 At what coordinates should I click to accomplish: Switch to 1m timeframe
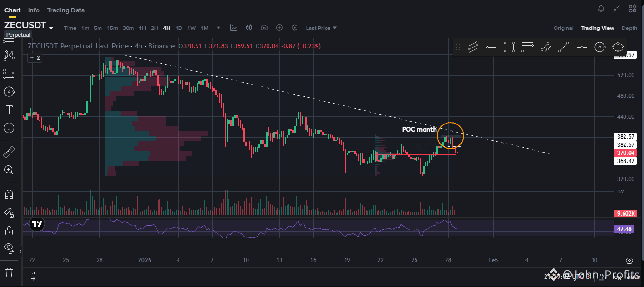[x=85, y=28]
